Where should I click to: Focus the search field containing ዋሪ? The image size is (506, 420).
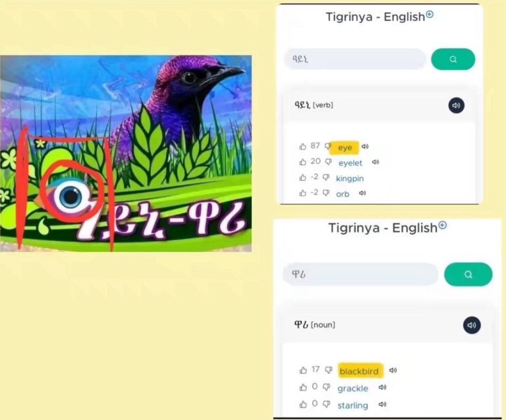[x=360, y=274]
